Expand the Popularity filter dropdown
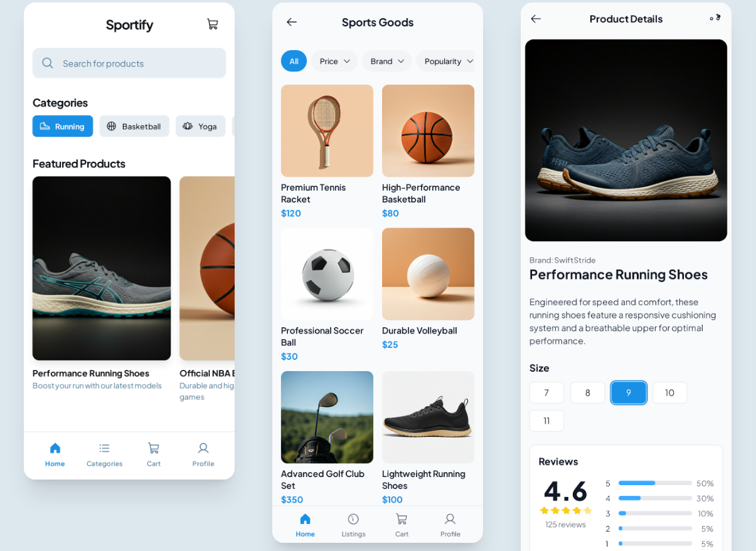The width and height of the screenshot is (756, 551). 447,61
